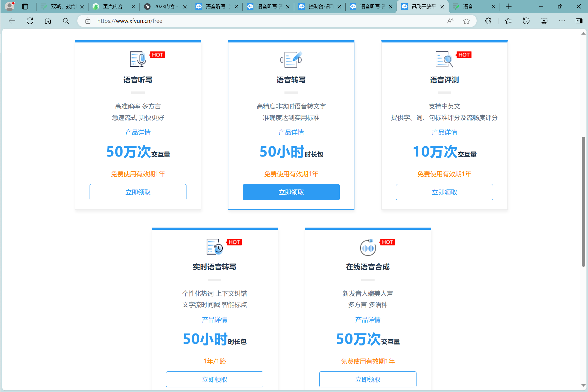Image resolution: width=588 pixels, height=392 pixels.
Task: Click the 在线语音合成 waveform icon
Action: click(368, 247)
